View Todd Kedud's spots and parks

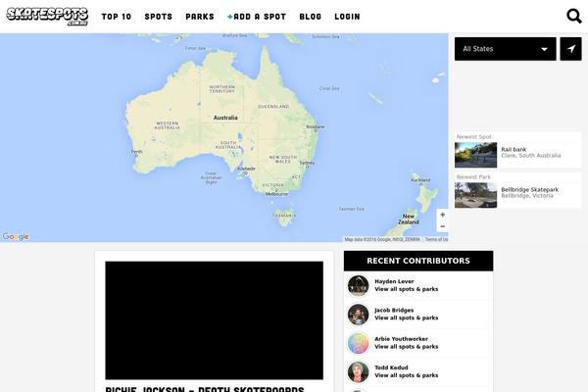406,375
